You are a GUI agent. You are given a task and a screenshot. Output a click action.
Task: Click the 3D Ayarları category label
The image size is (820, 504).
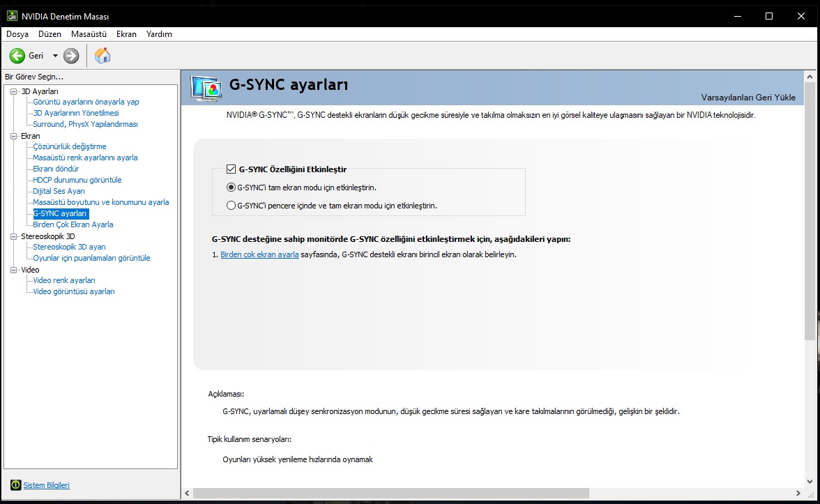pos(40,91)
